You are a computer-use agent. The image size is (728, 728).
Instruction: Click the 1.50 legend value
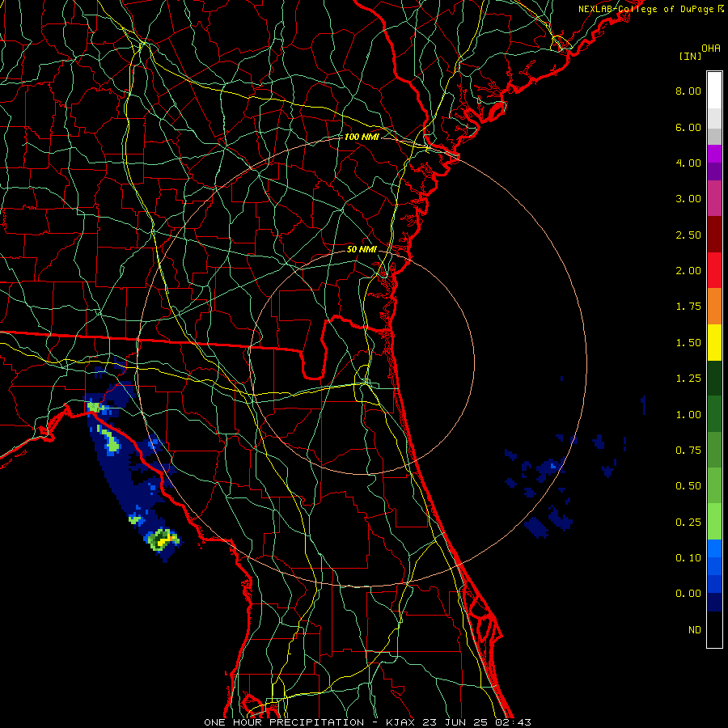[688, 343]
